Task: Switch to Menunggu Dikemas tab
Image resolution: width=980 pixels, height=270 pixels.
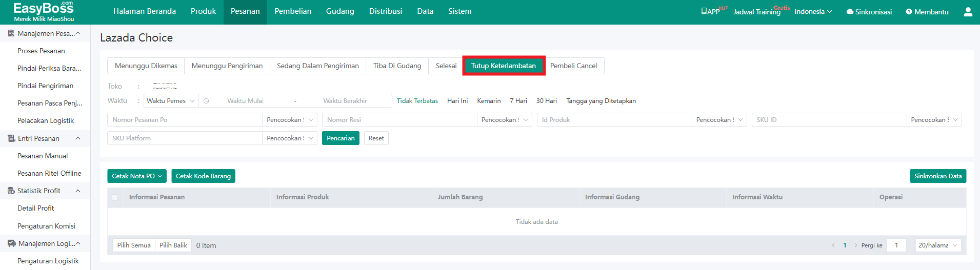Action: [146, 66]
